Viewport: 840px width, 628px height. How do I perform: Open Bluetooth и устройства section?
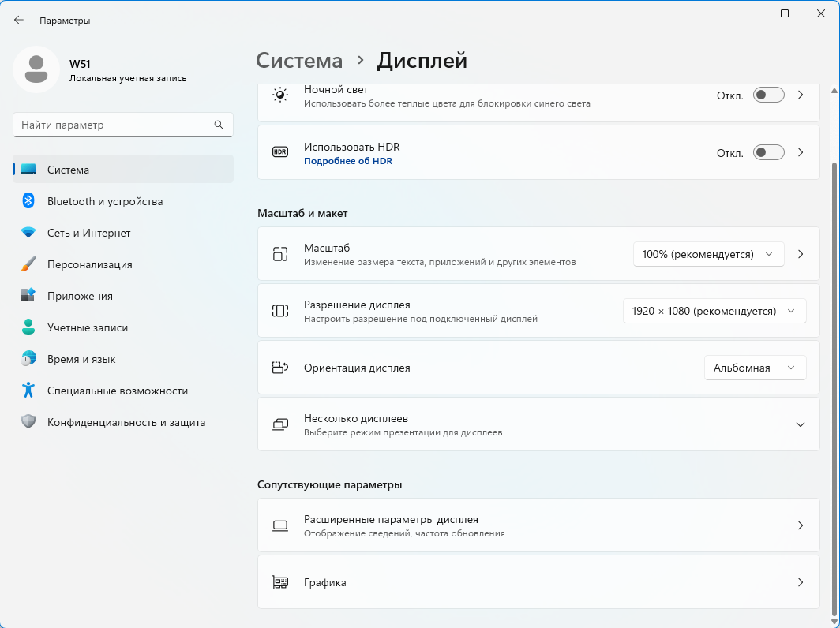(123, 200)
